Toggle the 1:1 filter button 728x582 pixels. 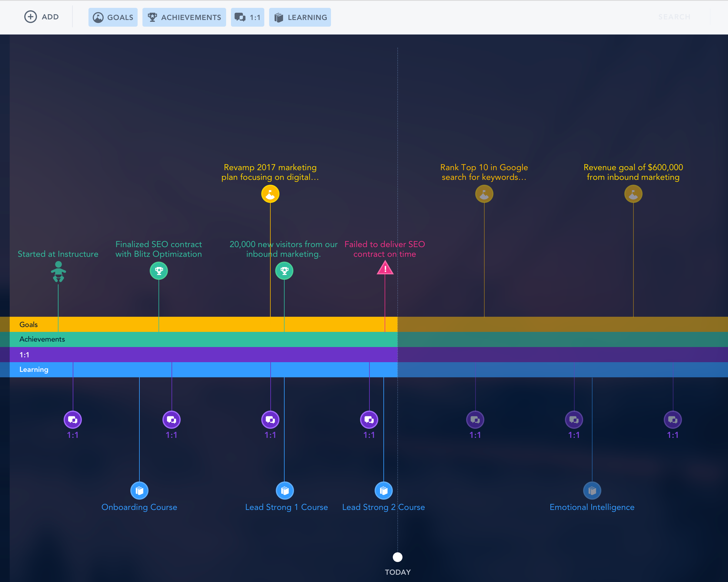247,17
